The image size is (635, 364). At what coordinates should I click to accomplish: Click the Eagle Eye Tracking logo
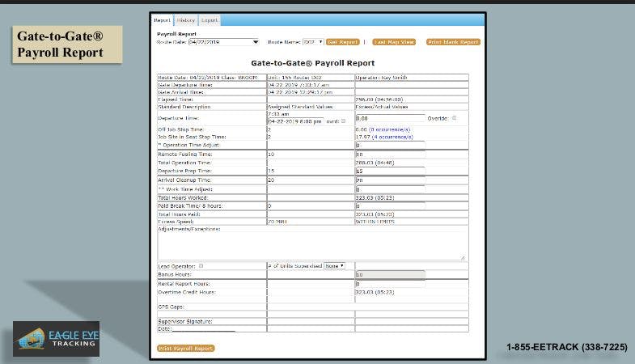tap(57, 339)
